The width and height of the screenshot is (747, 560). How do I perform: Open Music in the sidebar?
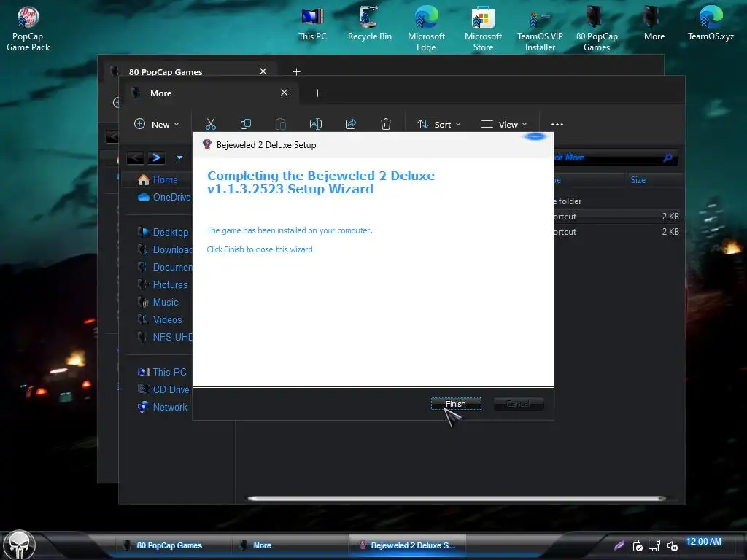click(158, 303)
